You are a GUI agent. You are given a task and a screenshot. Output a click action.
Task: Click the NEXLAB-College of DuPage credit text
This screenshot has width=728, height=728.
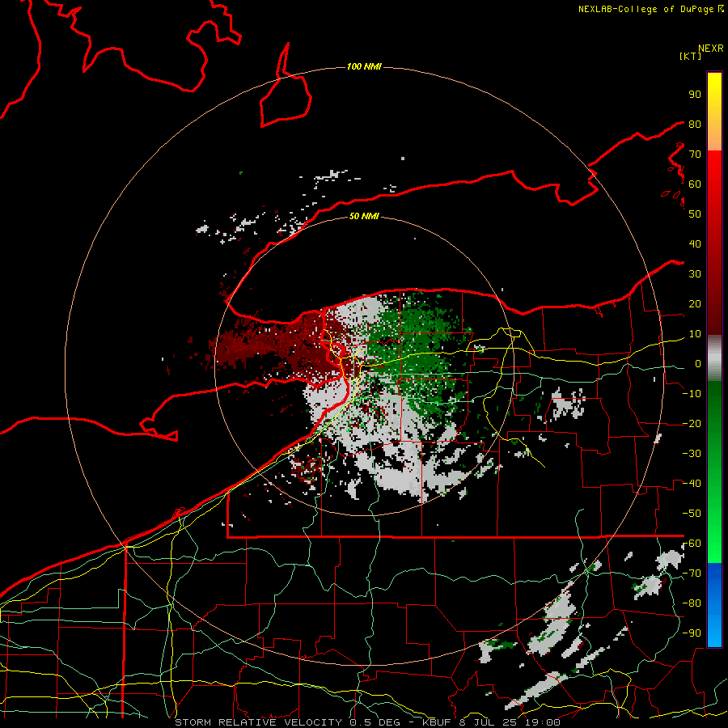[x=647, y=9]
